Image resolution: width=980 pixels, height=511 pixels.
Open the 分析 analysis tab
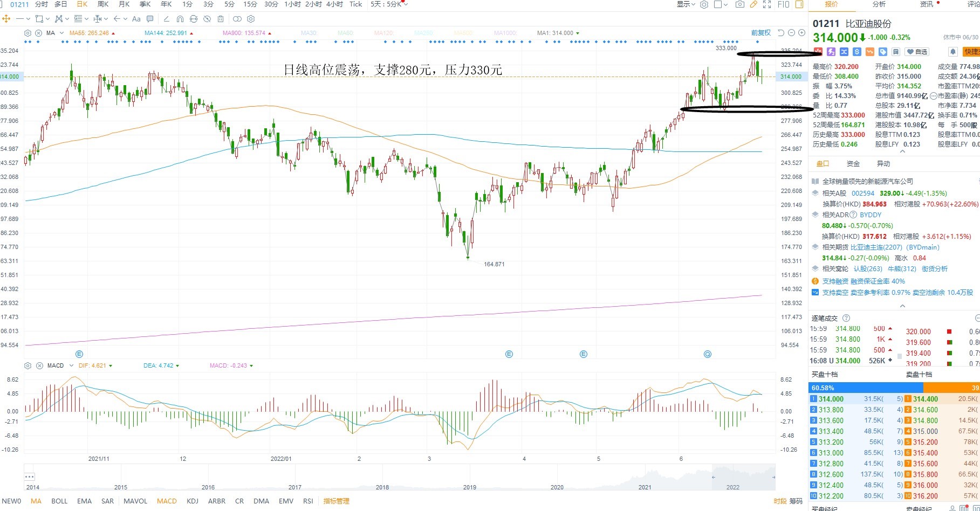pos(879,4)
